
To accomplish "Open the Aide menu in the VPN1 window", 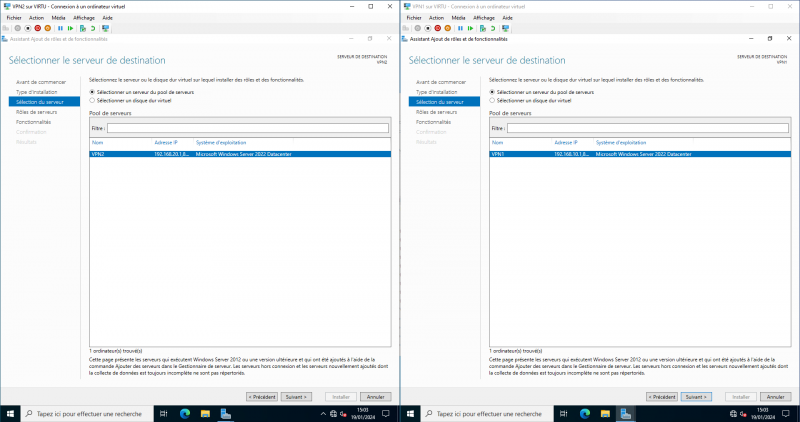I will pos(508,18).
